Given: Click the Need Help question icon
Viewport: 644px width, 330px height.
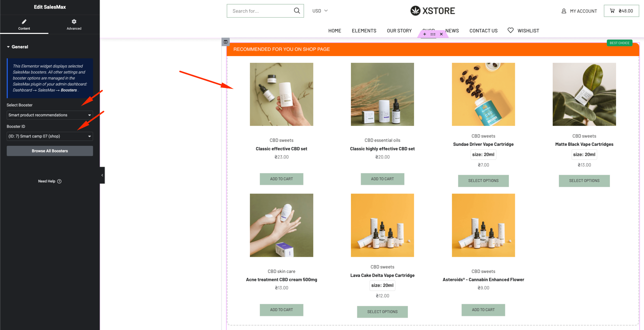Looking at the screenshot, I should coord(59,181).
